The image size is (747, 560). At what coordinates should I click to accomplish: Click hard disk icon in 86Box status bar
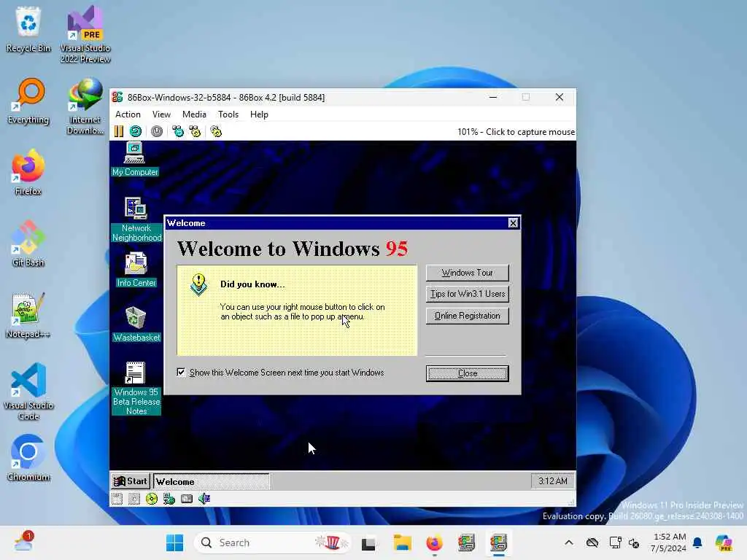click(187, 499)
